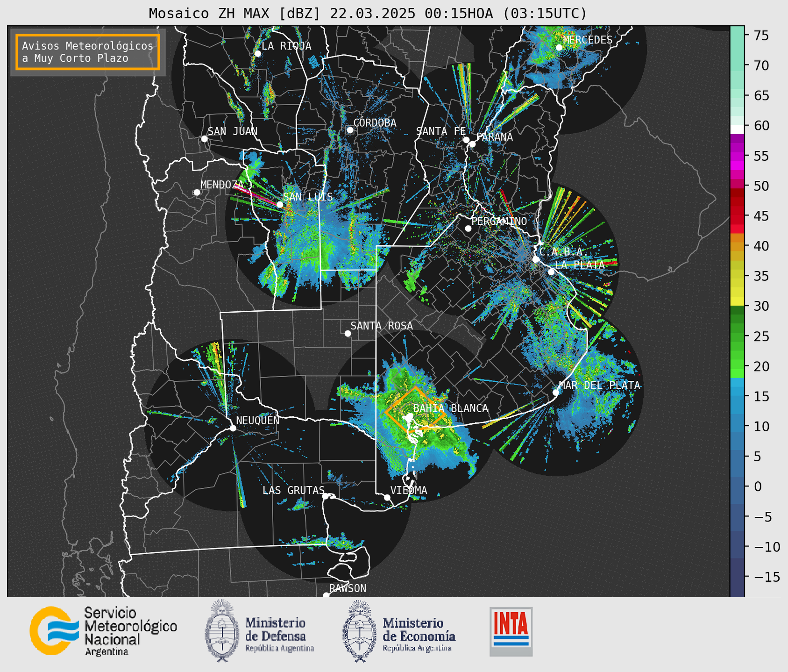This screenshot has height=672, width=788.
Task: Select the Mendoza city marker
Action: tap(197, 193)
